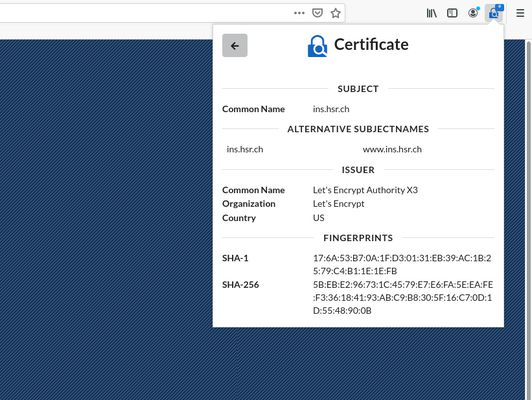Click the SHA-1 label
This screenshot has width=532, height=400.
[235, 258]
